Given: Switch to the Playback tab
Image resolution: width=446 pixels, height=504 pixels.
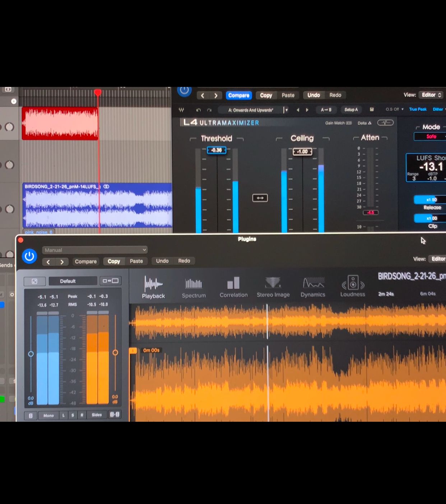Looking at the screenshot, I should (x=153, y=288).
